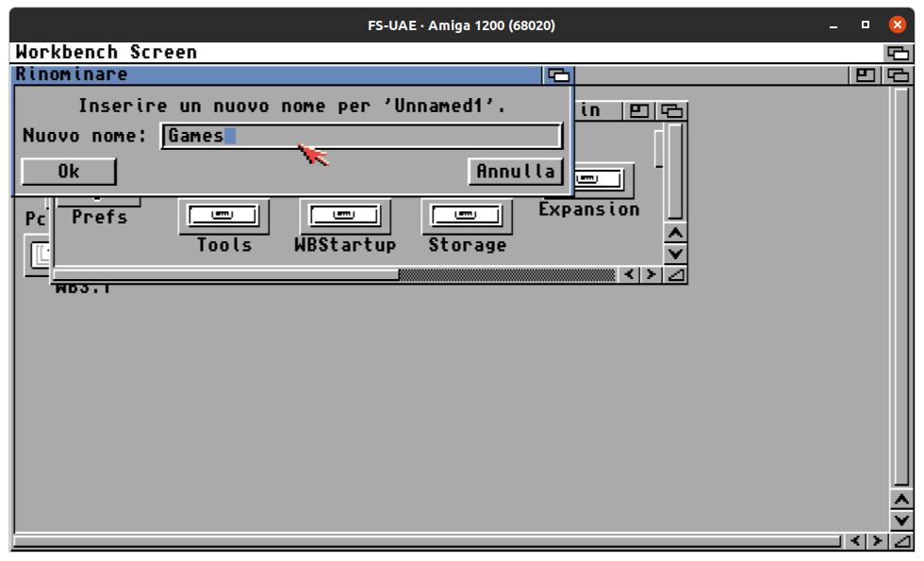Click Workbench window vertical scrollbar
Image resolution: width=924 pixels, height=561 pixels.
point(901,287)
